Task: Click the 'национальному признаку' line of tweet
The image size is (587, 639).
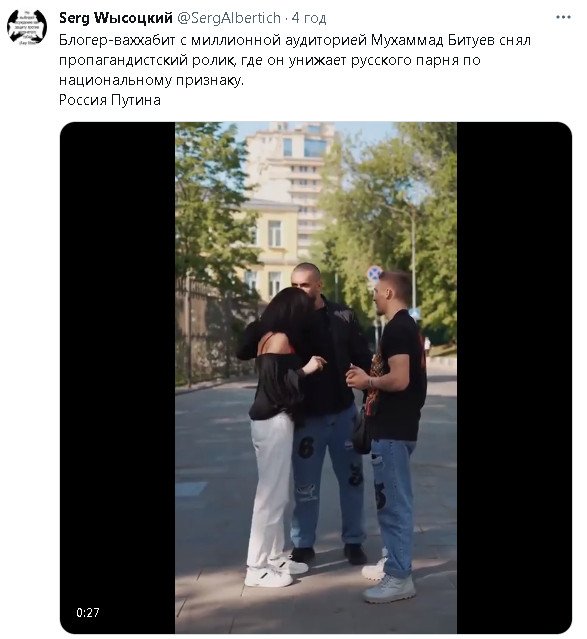Action: pos(151,80)
